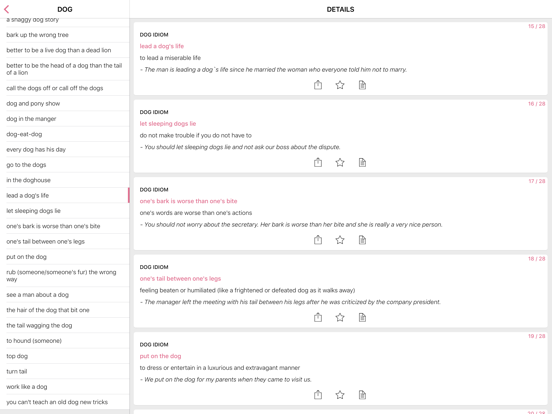Open notes for 'lead a dog's life'
The image size is (552, 414).
click(362, 85)
